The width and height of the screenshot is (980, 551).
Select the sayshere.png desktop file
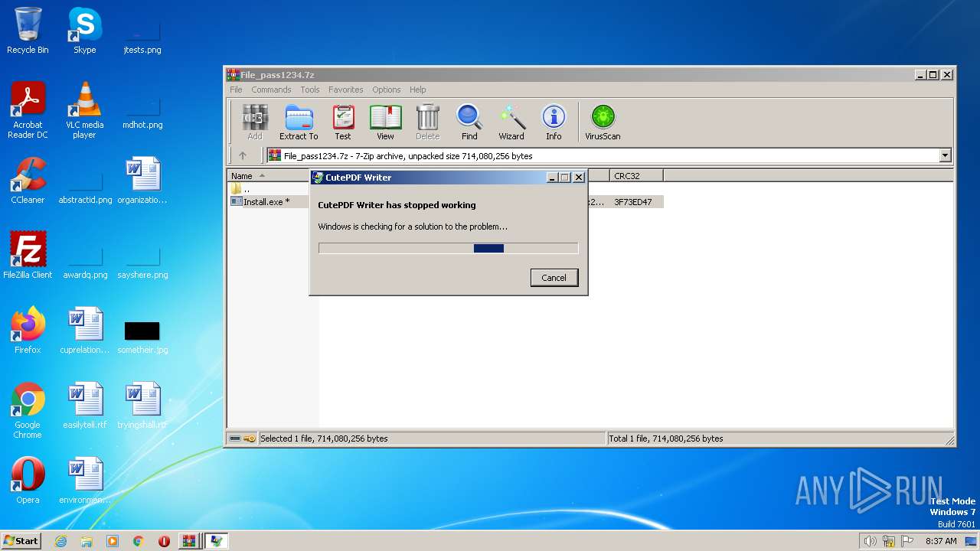tap(142, 262)
